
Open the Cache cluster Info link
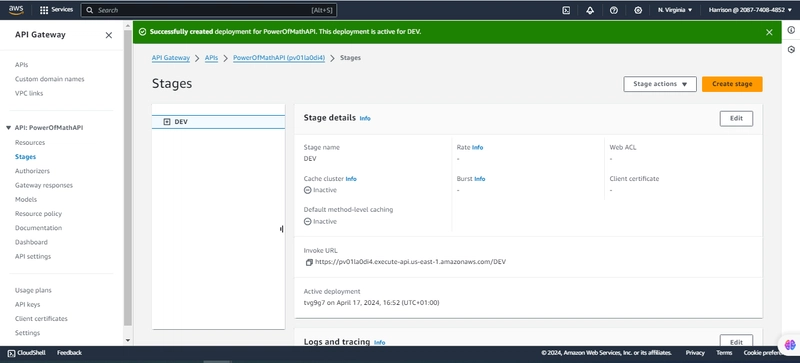point(351,179)
